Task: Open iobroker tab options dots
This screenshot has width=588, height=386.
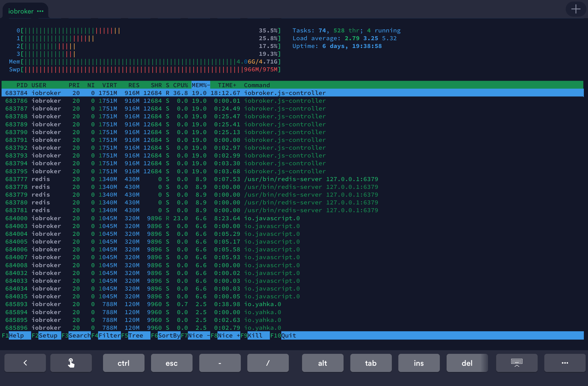Action: point(40,11)
